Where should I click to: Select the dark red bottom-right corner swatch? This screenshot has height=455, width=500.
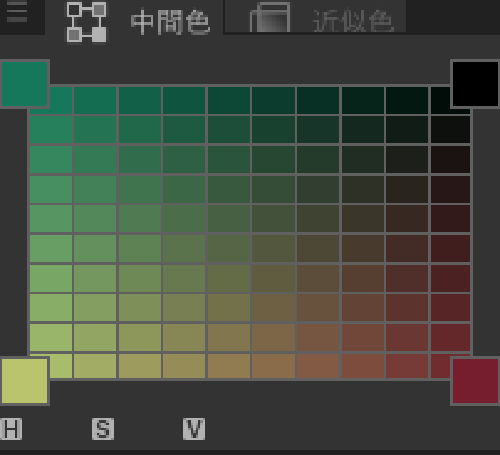(475, 381)
